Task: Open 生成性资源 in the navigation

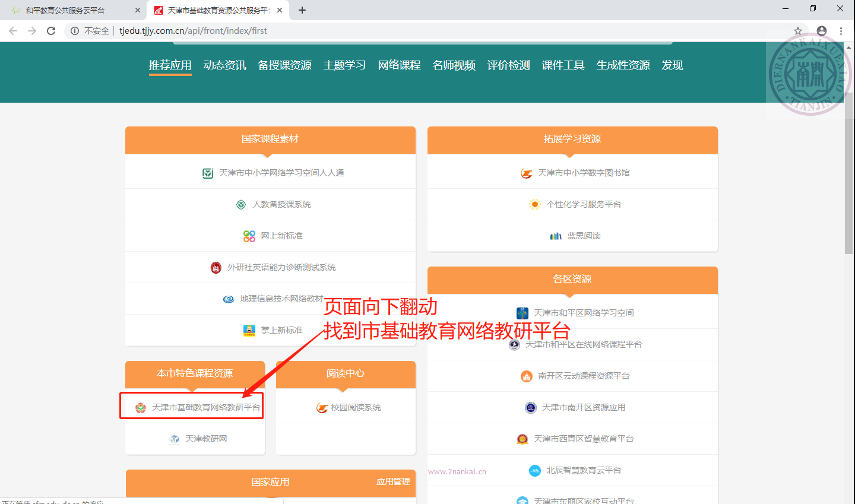Action: click(623, 65)
